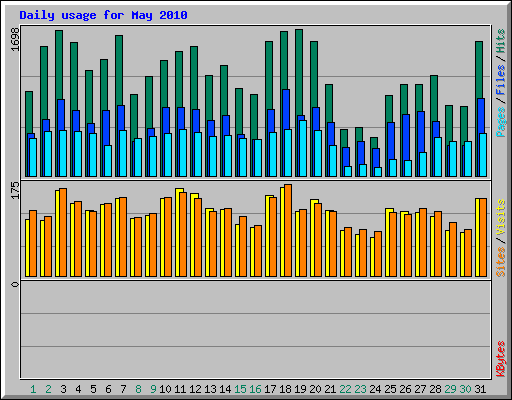Screen dimensions: 512x400
Task: Click the yellow Visits bar for day 17
Action: [267, 236]
